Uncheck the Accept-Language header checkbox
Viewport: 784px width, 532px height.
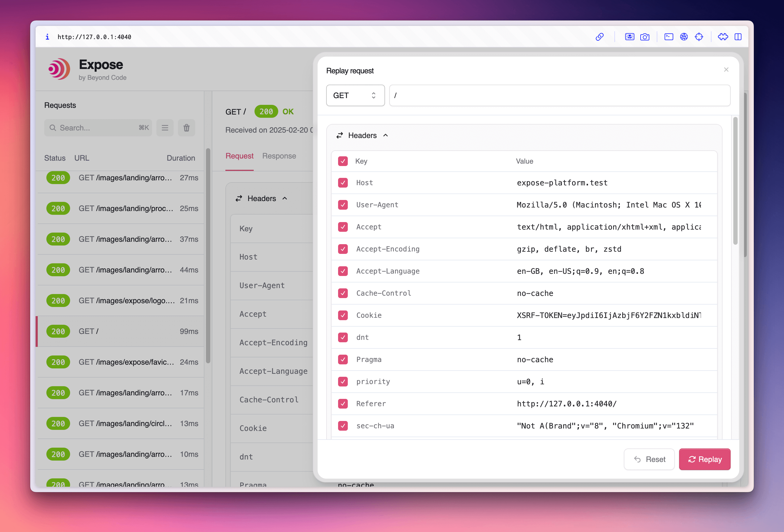click(x=343, y=271)
